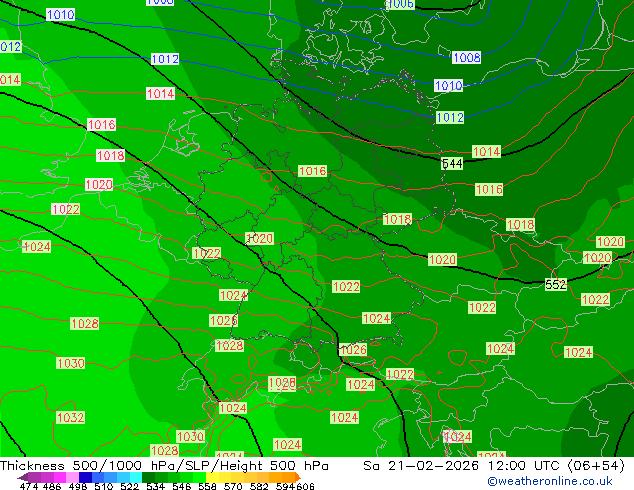Click the legend value 558
The width and height of the screenshot is (634, 490).
point(207,486)
